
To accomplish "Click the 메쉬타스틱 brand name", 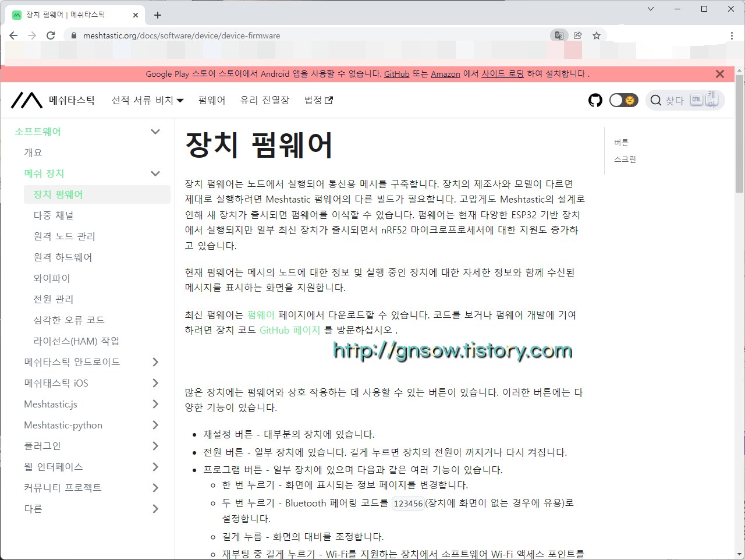I will [72, 100].
